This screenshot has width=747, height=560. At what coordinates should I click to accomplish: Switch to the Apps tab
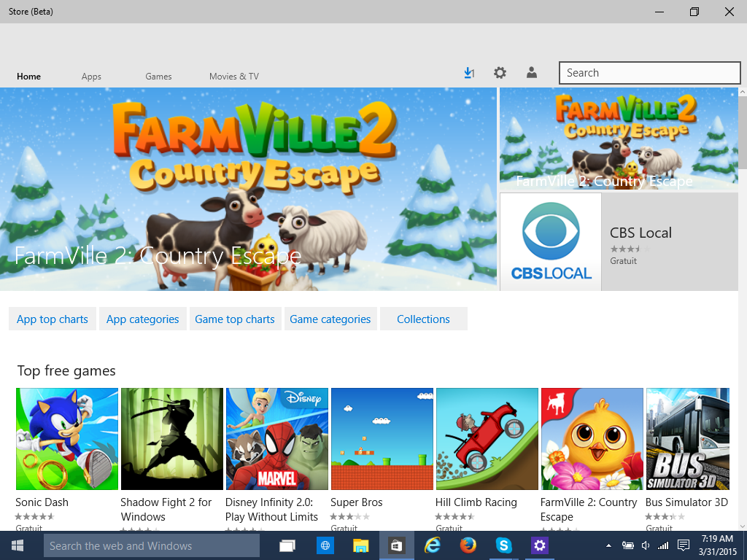coord(91,76)
